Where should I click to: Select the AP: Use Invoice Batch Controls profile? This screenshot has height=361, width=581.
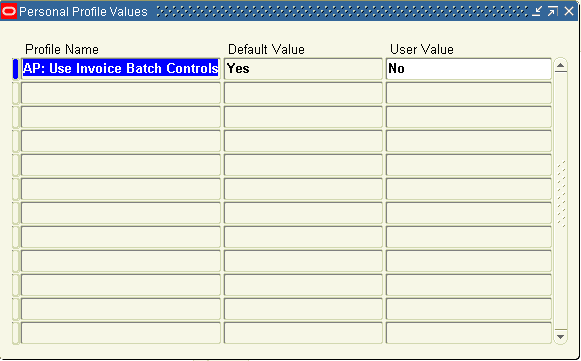[121, 69]
